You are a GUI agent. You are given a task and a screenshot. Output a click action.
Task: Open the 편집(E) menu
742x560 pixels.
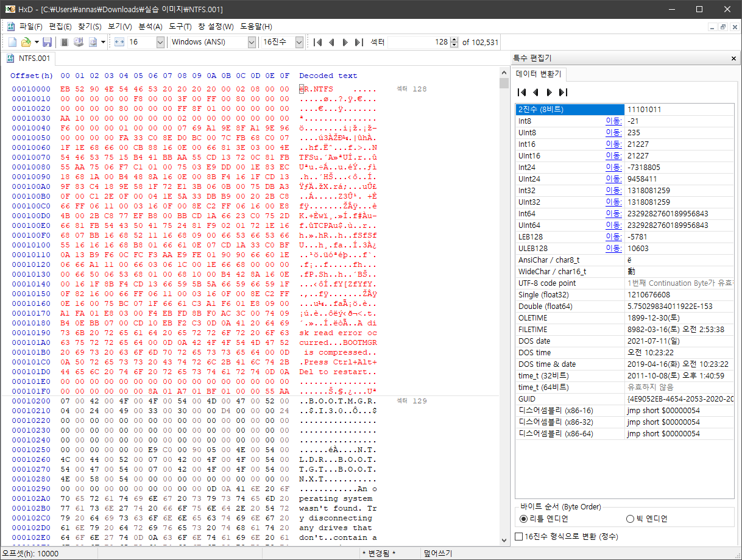pyautogui.click(x=60, y=27)
